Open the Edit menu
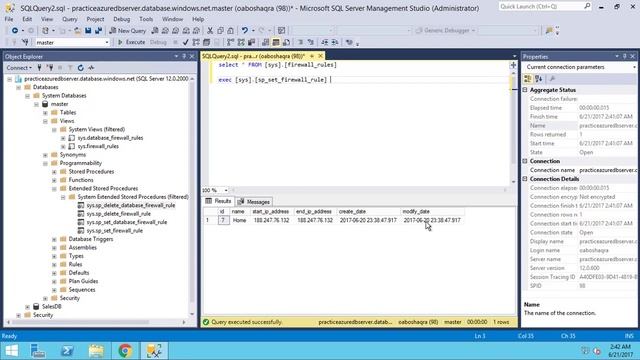 point(27,19)
